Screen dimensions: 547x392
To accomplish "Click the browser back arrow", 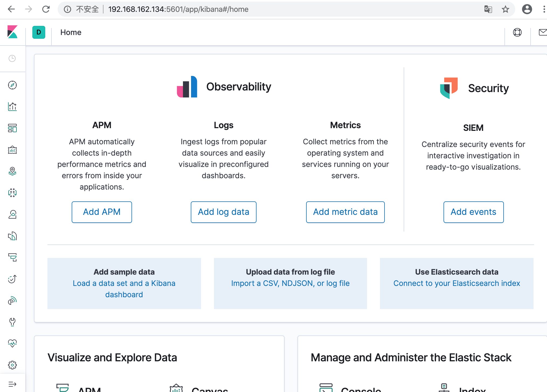I will [11, 9].
